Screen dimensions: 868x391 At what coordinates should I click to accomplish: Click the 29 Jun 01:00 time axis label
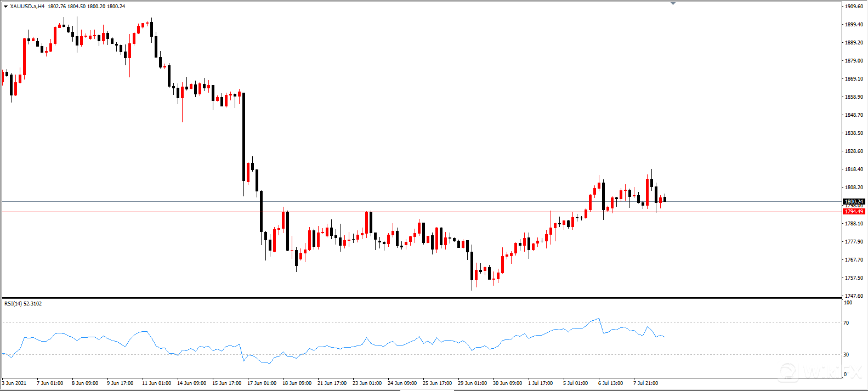[472, 383]
